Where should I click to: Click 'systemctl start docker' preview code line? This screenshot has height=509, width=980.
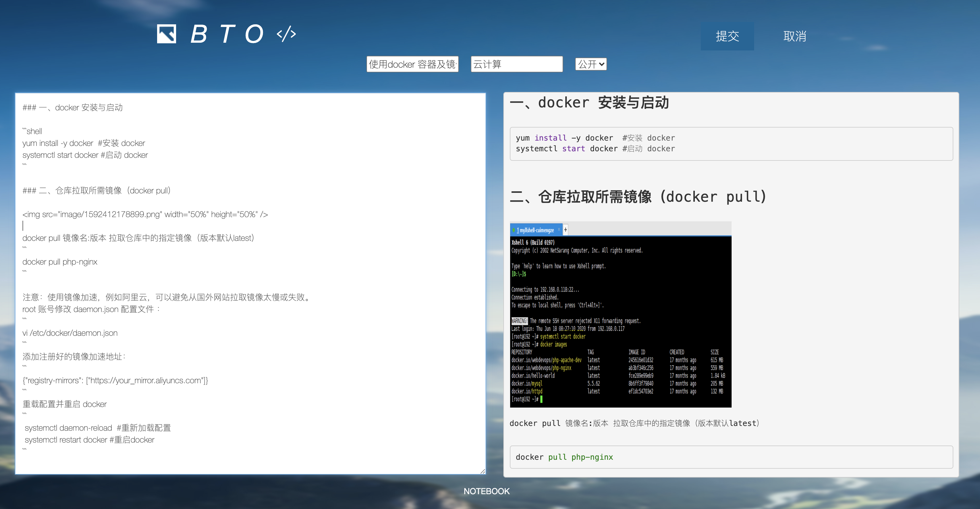[595, 149]
